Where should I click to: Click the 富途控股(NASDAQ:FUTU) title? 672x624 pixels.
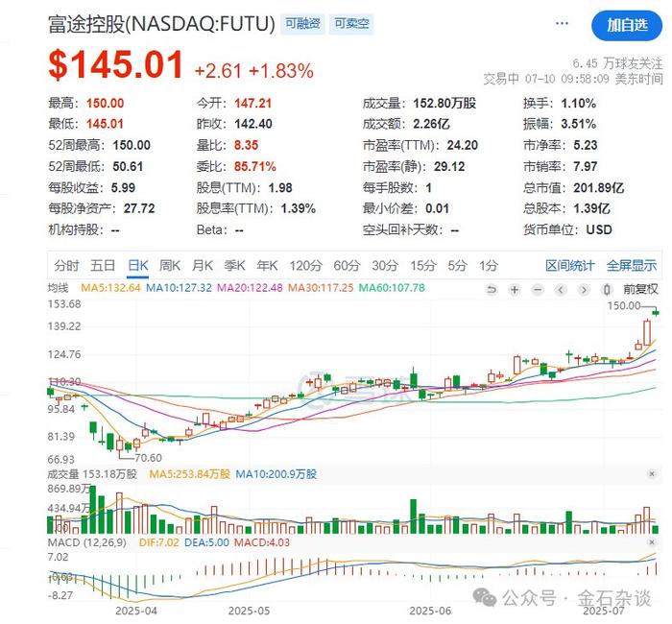tap(161, 24)
